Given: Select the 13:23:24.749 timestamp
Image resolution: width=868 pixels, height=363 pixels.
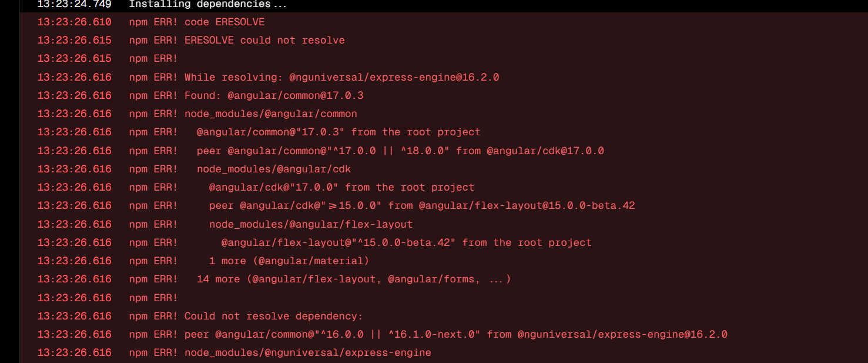Looking at the screenshot, I should pyautogui.click(x=74, y=5).
